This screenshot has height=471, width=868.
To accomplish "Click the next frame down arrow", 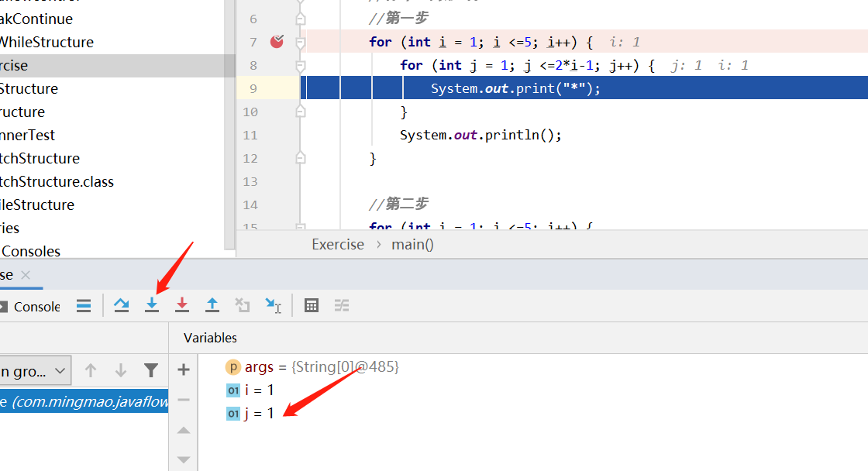I will pos(121,370).
